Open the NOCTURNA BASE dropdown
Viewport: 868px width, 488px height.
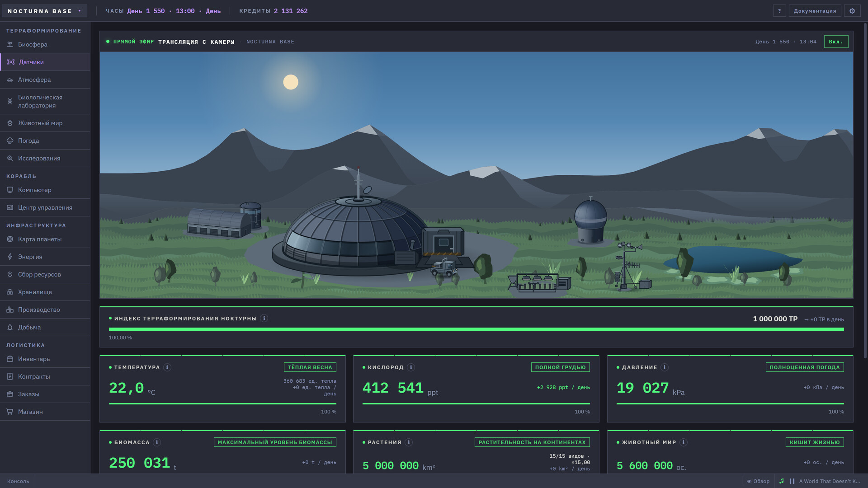44,11
